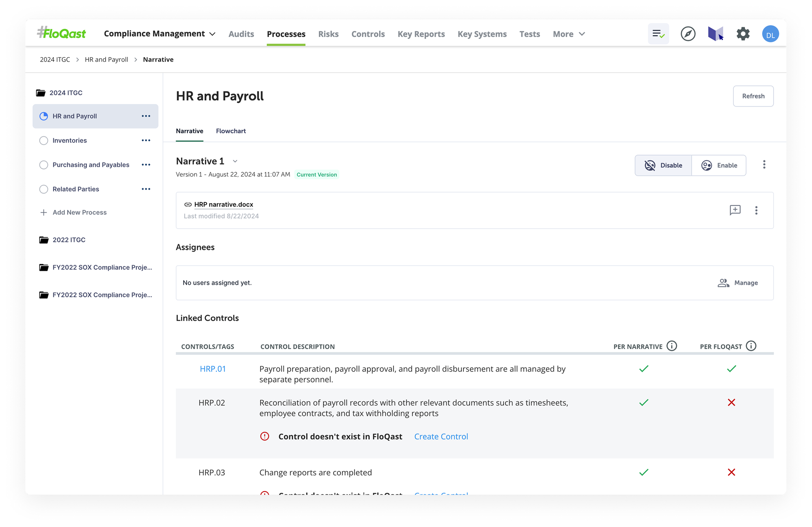Open the vertical ellipsis menu beside the Enable button
The height and width of the screenshot is (527, 812).
point(764,165)
